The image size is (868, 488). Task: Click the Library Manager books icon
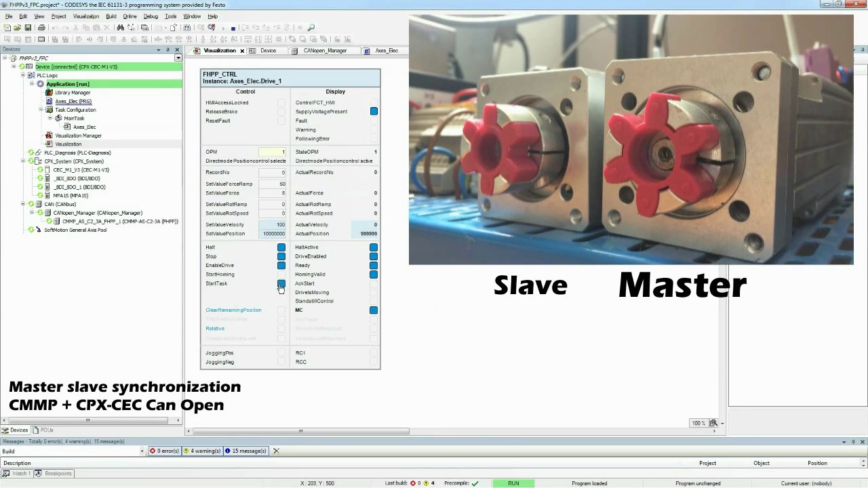(x=49, y=93)
